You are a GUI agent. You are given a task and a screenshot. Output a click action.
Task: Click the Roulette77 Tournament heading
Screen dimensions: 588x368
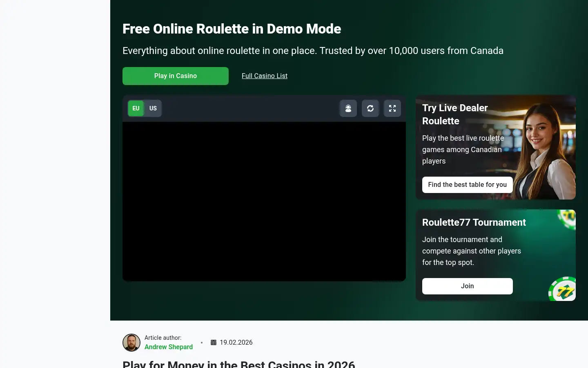(x=474, y=222)
